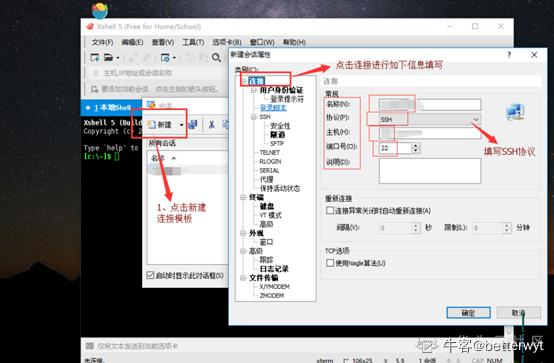Select 保持活动状态 in the tree

(280, 188)
